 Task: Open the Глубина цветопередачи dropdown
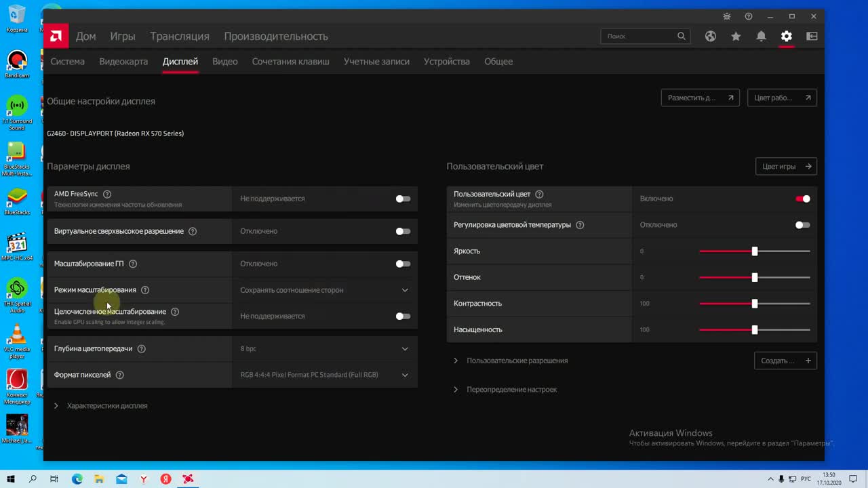click(405, 348)
